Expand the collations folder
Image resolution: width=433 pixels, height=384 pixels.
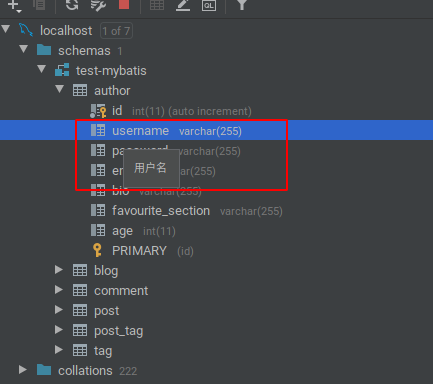pyautogui.click(x=23, y=369)
